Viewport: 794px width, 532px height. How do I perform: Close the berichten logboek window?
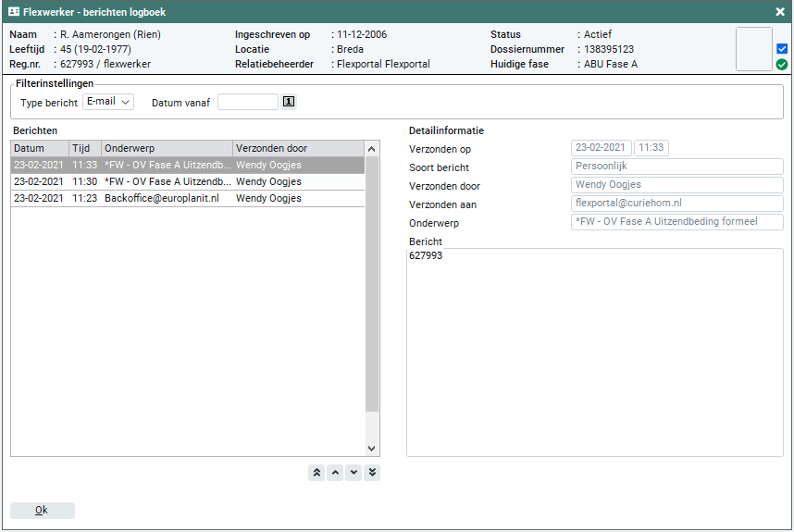[780, 12]
